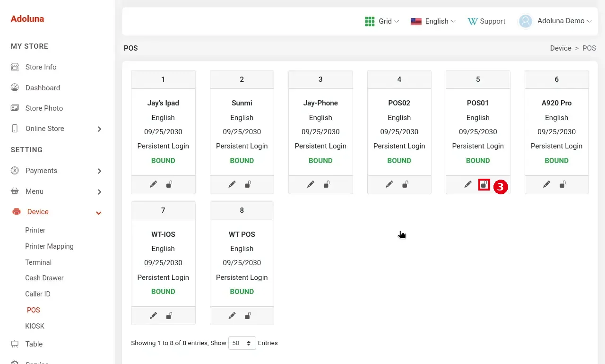Open Store Info page

(41, 67)
